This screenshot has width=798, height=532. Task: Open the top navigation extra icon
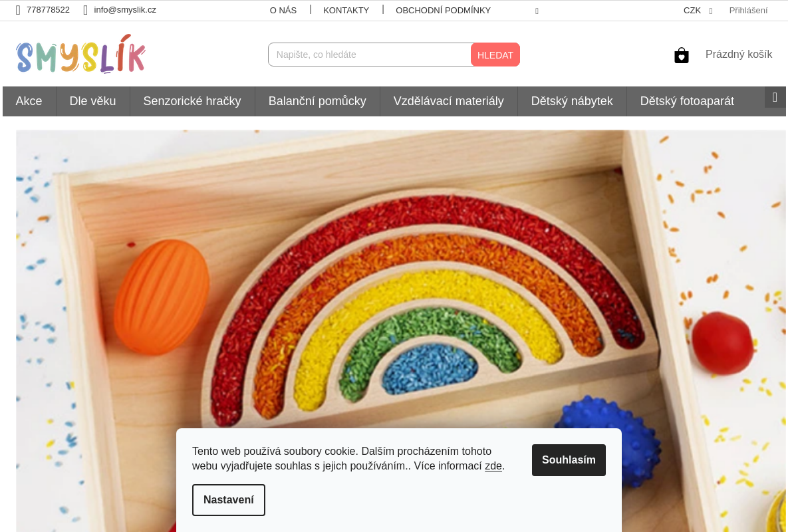[537, 11]
